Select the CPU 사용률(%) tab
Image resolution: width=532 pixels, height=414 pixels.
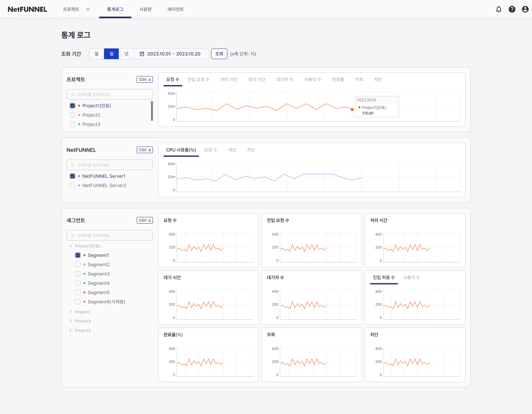click(x=181, y=150)
